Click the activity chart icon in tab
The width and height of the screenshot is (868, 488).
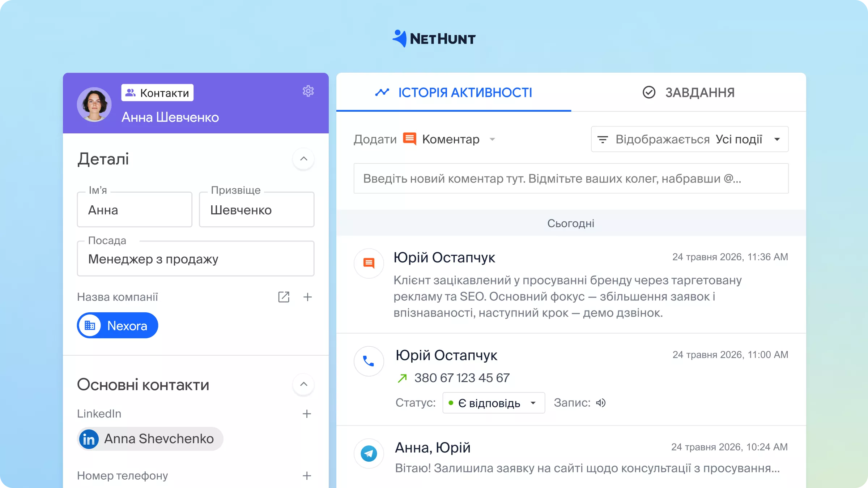[x=382, y=92]
